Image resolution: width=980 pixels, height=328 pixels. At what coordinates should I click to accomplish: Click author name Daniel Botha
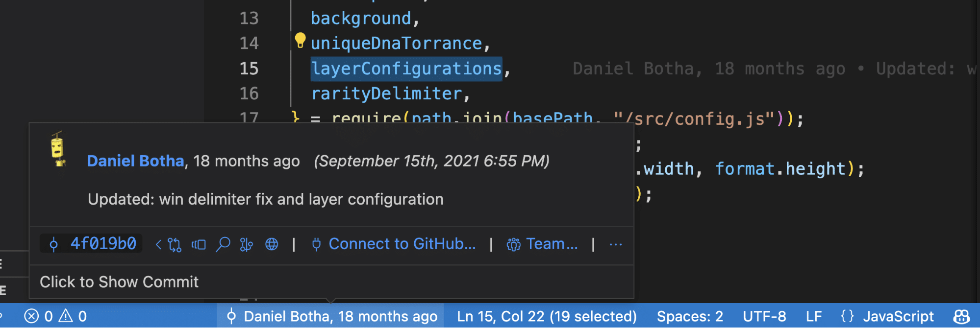coord(135,161)
